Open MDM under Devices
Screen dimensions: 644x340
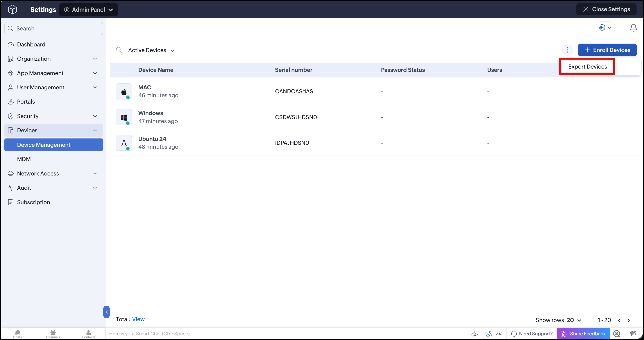tap(24, 159)
